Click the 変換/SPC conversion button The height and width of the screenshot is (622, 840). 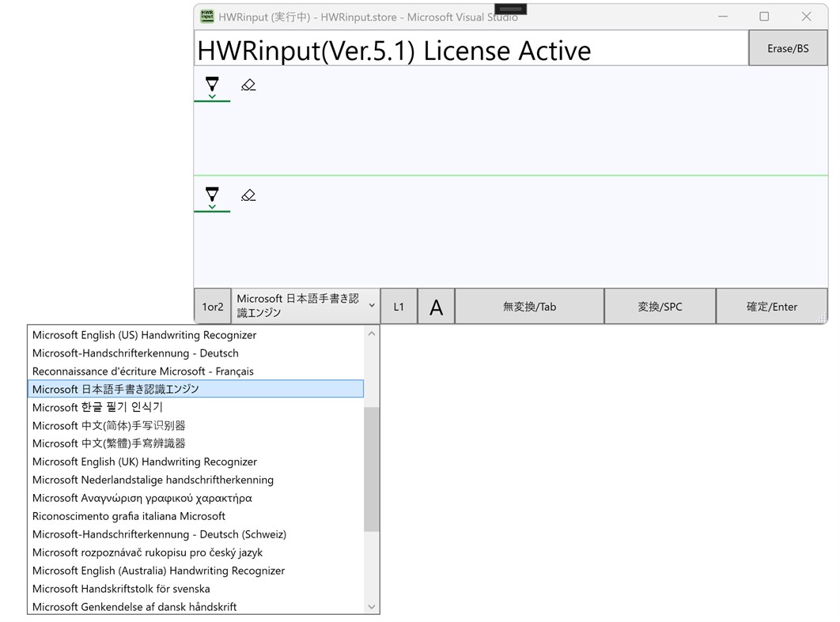pyautogui.click(x=660, y=306)
